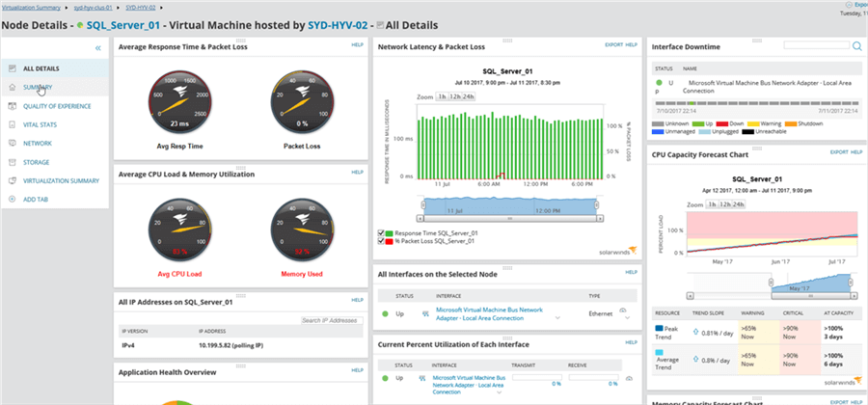Open Virtualization Summary breadcrumb link

coord(31,8)
